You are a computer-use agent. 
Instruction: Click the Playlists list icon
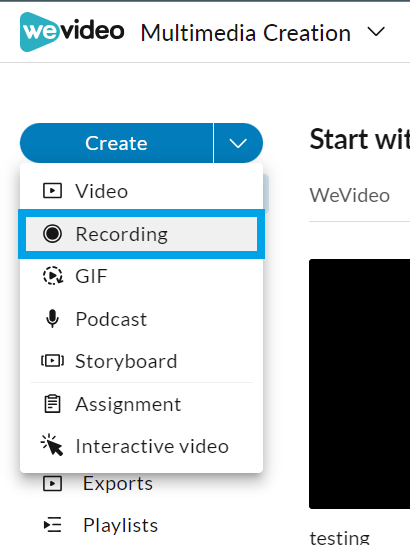[52, 525]
